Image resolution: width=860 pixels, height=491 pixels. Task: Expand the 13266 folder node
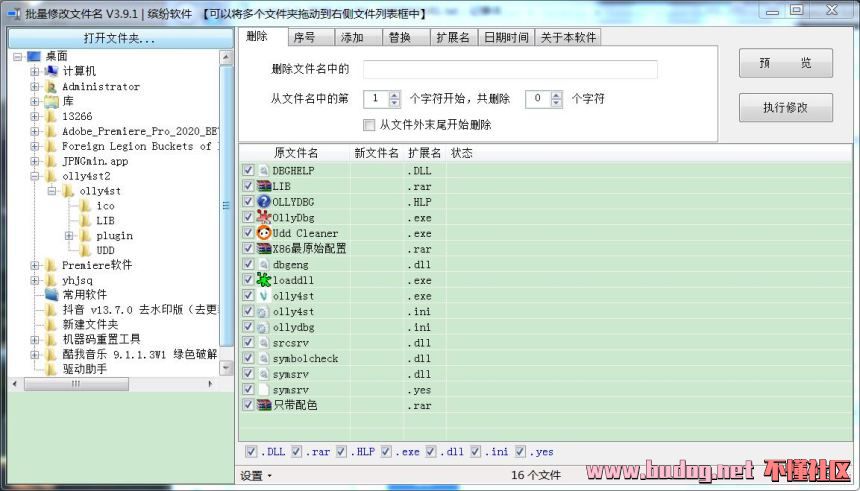pyautogui.click(x=35, y=116)
